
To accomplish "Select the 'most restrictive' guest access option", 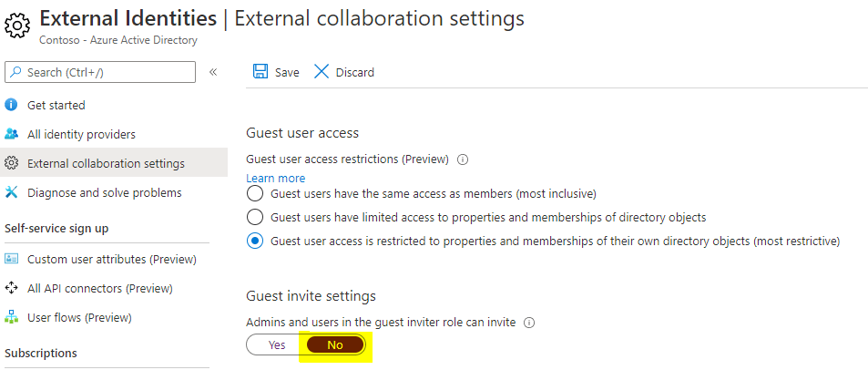I will (x=256, y=242).
